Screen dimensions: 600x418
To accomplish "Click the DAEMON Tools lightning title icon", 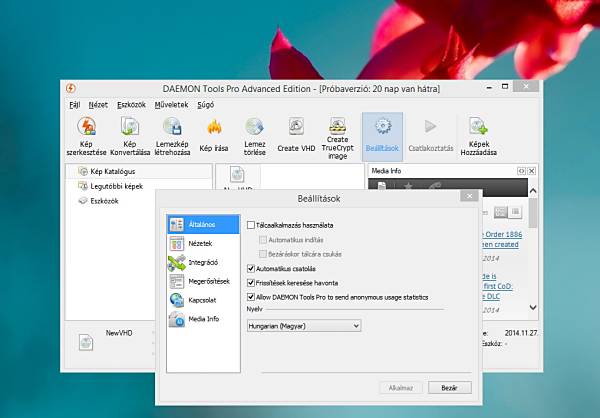I will point(71,88).
